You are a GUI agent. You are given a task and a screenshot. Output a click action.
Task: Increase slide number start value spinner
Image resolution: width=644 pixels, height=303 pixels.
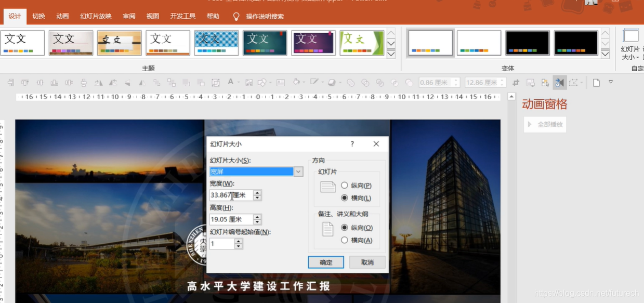pyautogui.click(x=239, y=241)
